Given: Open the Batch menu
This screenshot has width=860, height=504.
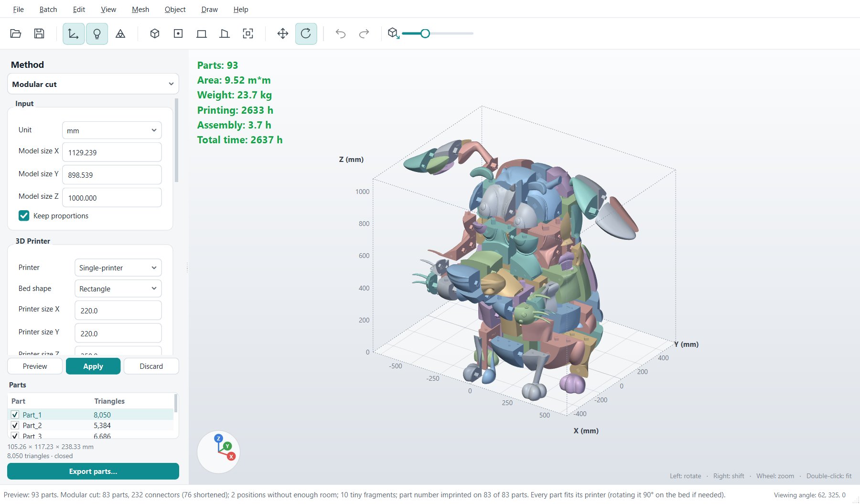Looking at the screenshot, I should 48,10.
